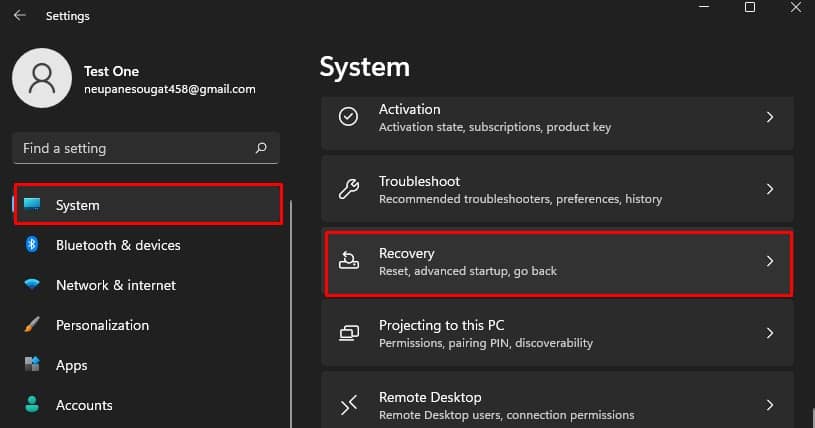Viewport: 815px width, 428px height.
Task: Click the user profile avatar
Action: point(42,78)
